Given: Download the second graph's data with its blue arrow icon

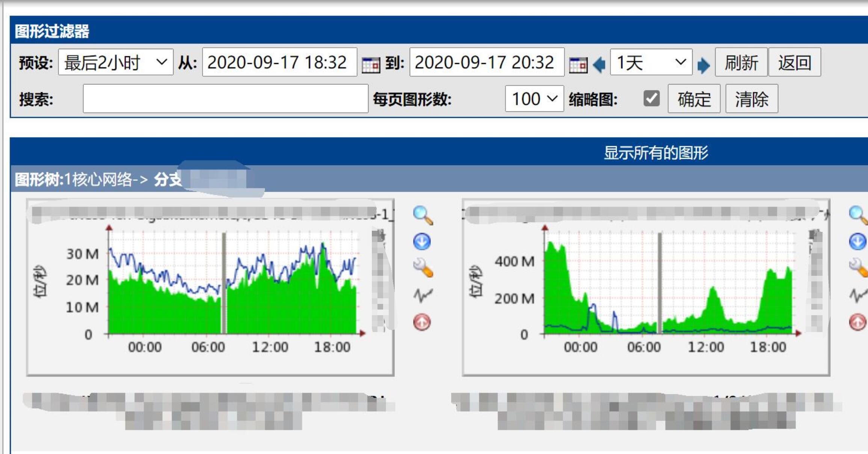Looking at the screenshot, I should (x=858, y=242).
